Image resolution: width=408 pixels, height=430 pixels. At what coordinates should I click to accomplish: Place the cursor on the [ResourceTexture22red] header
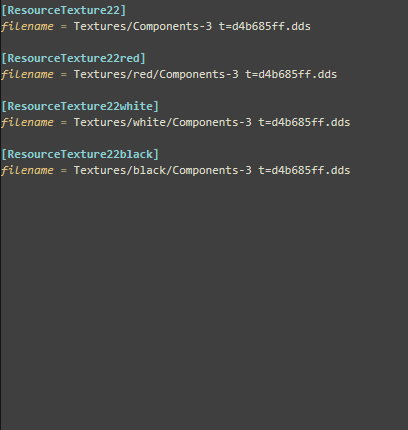(73, 58)
